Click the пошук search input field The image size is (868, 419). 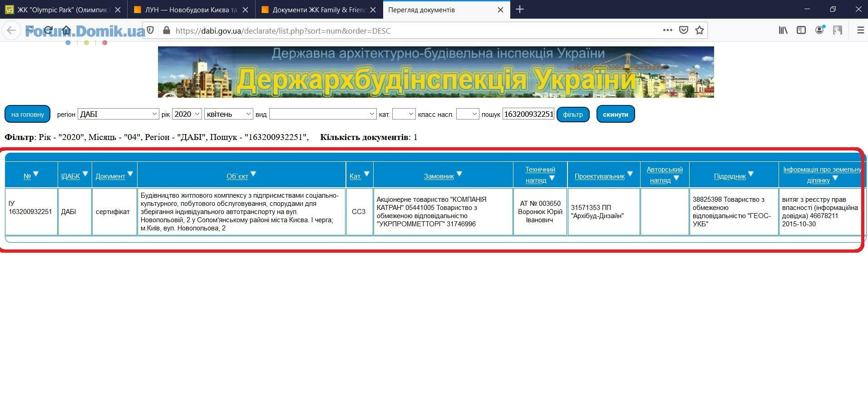pyautogui.click(x=528, y=114)
